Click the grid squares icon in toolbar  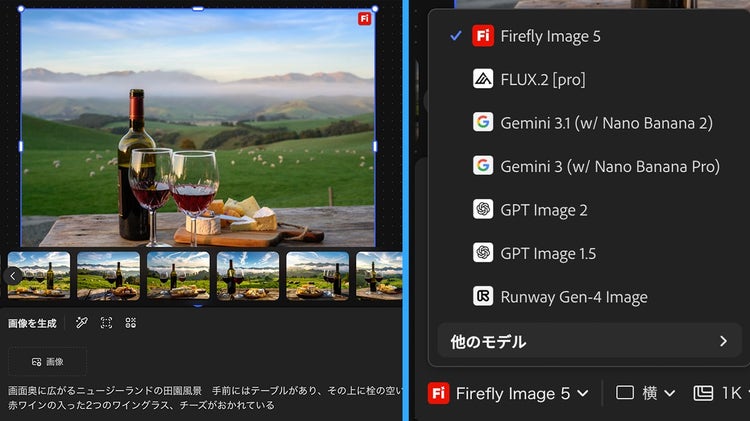[131, 322]
